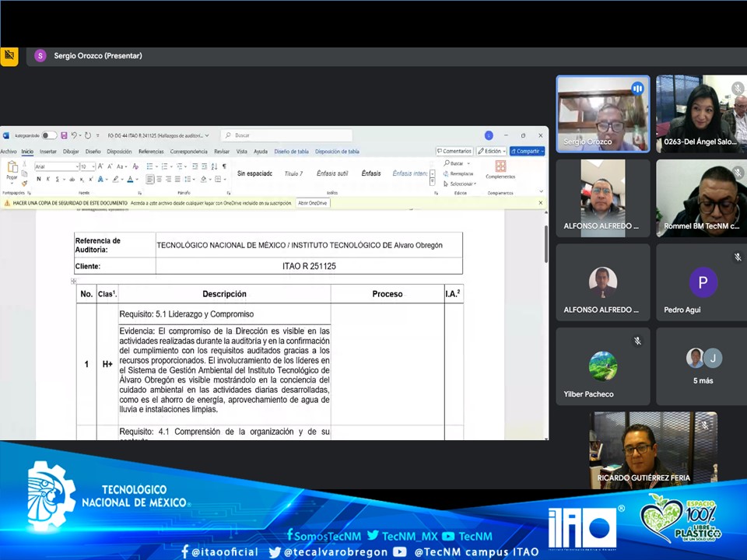
Task: Open the Seleccionar dropdown
Action: coord(460,184)
